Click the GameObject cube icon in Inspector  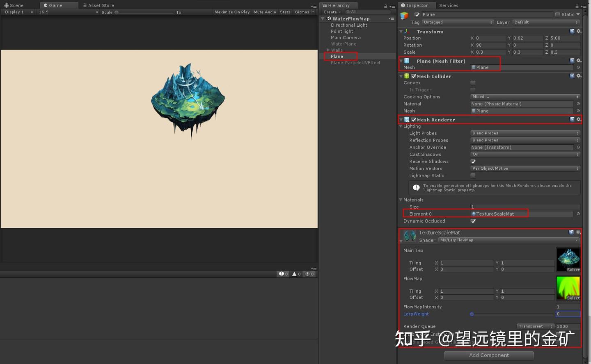point(405,15)
